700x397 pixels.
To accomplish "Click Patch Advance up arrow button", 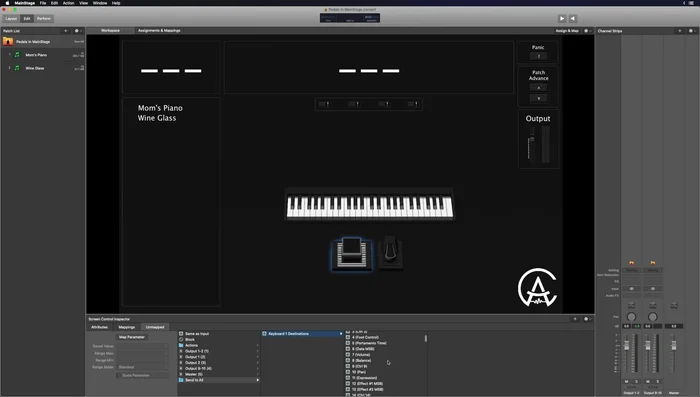I will coord(538,88).
